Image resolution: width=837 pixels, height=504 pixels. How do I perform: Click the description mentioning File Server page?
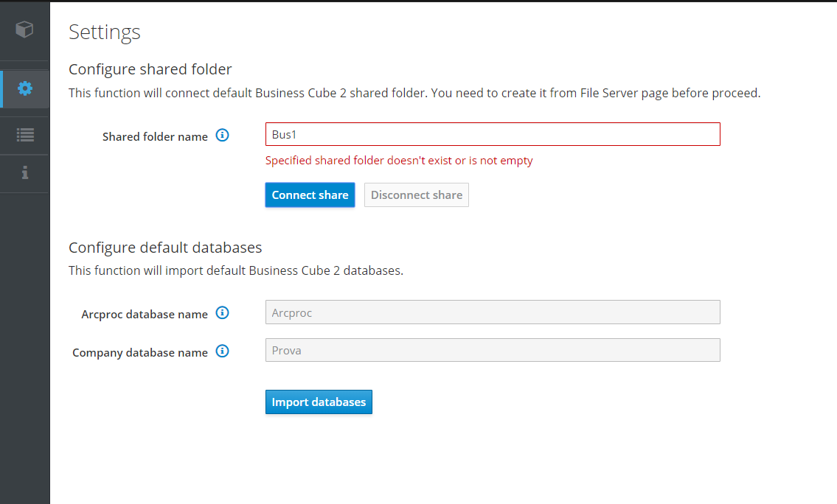(414, 93)
